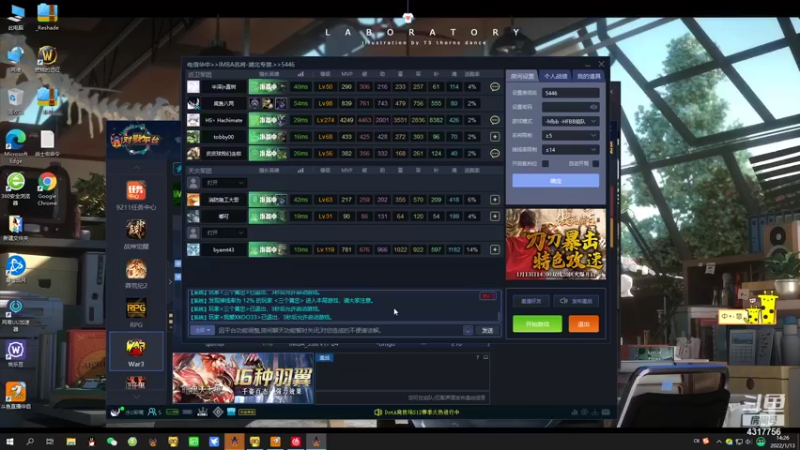Click the speaker broadcast button beside 邀请好友
The height and width of the screenshot is (450, 800).
coord(576,301)
